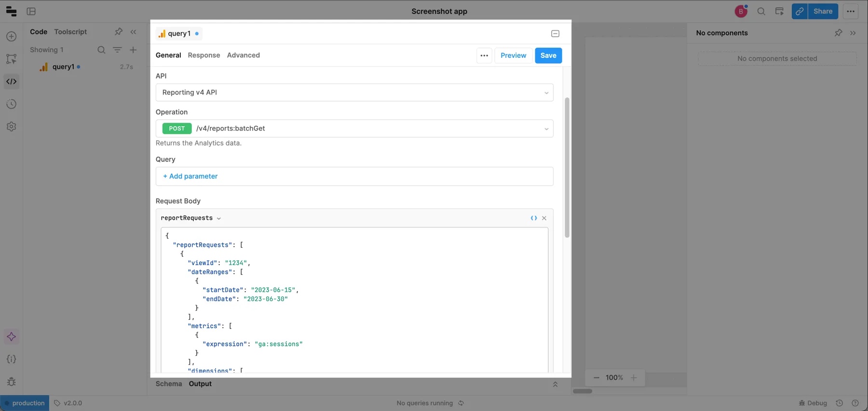868x411 pixels.
Task: Save the query
Action: point(548,55)
